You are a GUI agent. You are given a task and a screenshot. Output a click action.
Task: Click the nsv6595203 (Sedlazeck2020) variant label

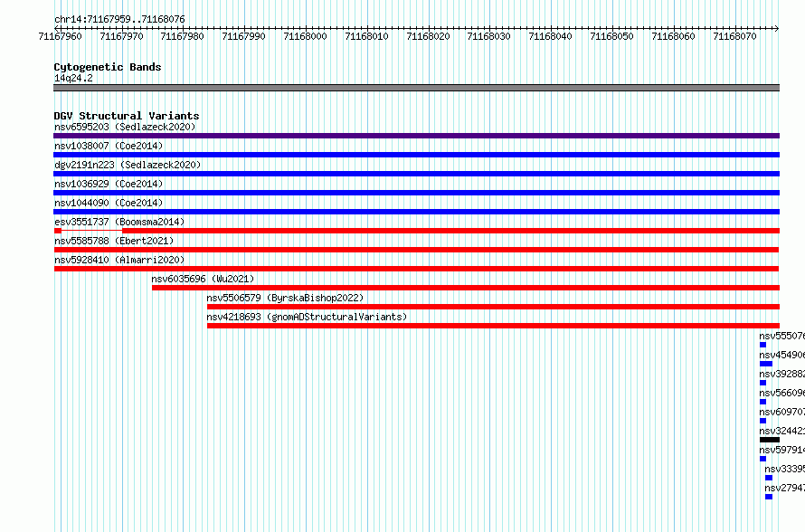click(125, 127)
